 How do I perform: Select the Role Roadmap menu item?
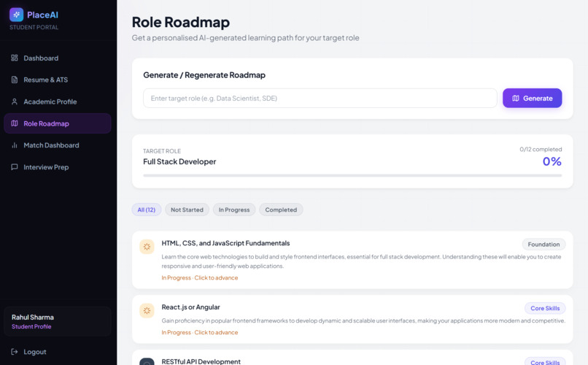58,123
